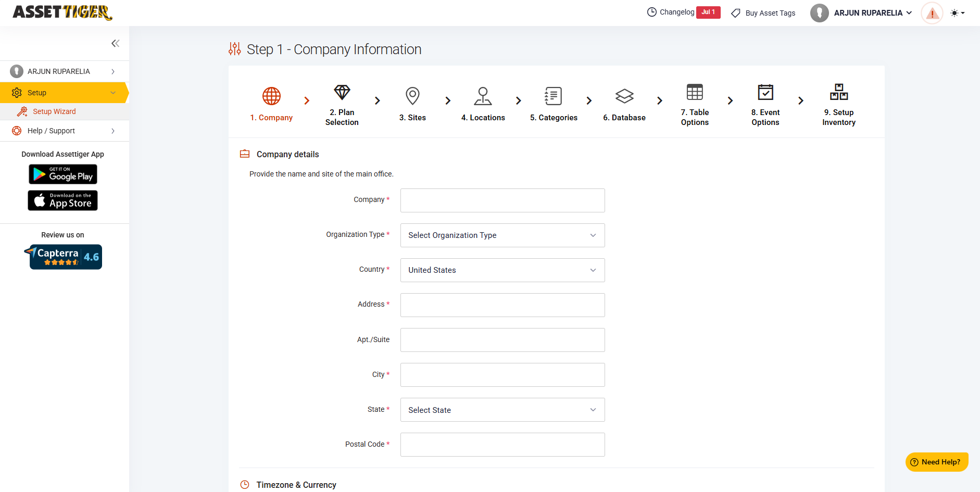Viewport: 980px width, 492px height.
Task: Click the Plan Selection diamond icon
Action: pos(342,93)
